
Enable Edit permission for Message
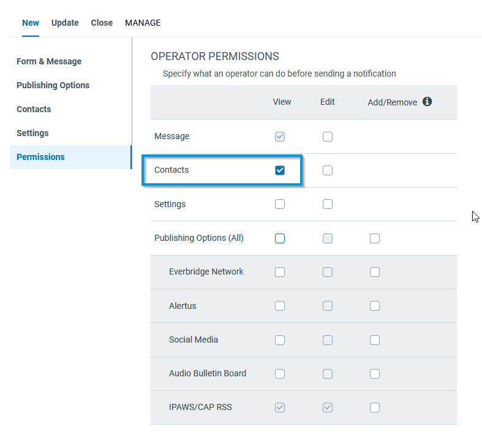tap(328, 137)
